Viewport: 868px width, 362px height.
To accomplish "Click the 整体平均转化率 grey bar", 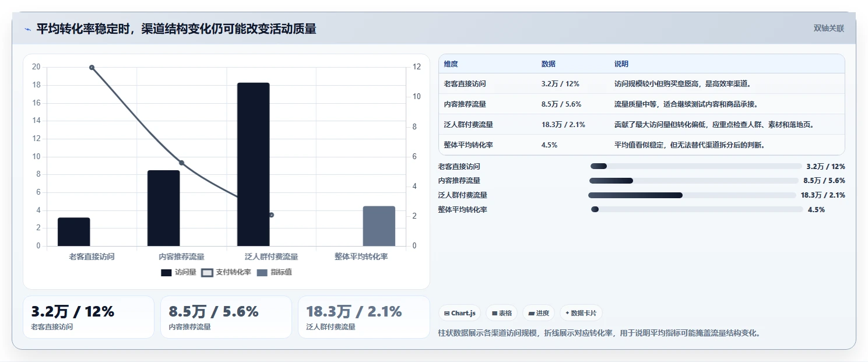I will (379, 226).
